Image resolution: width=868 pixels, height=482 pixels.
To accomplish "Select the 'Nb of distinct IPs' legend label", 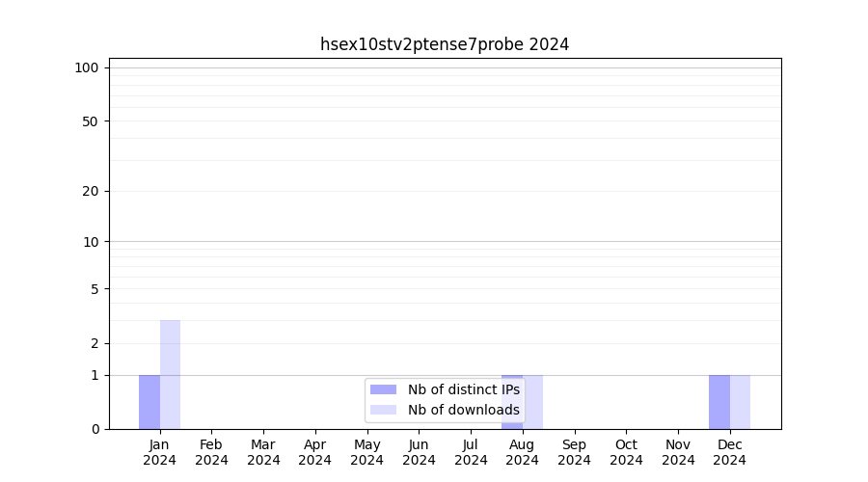I will (x=463, y=389).
